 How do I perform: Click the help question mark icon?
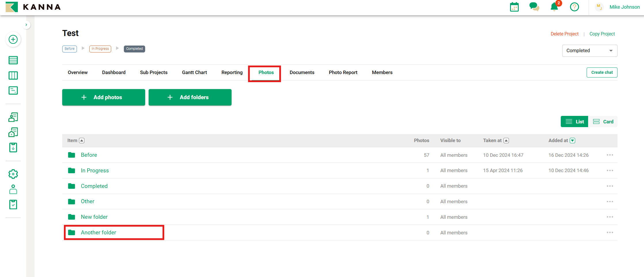pyautogui.click(x=574, y=7)
